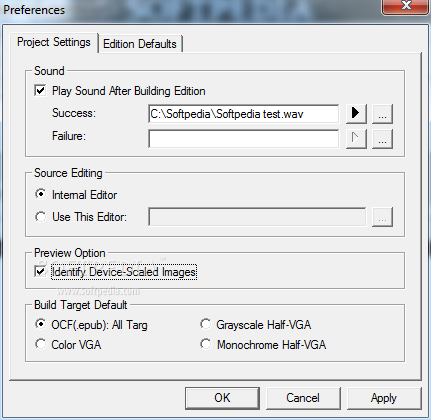This screenshot has height=420, width=431.
Task: Click the Success sound path field
Action: pos(243,114)
